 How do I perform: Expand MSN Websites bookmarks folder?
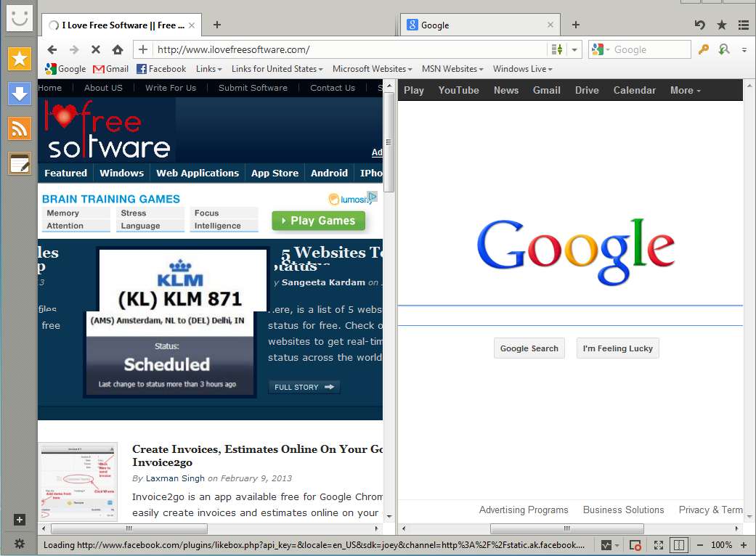tap(452, 69)
